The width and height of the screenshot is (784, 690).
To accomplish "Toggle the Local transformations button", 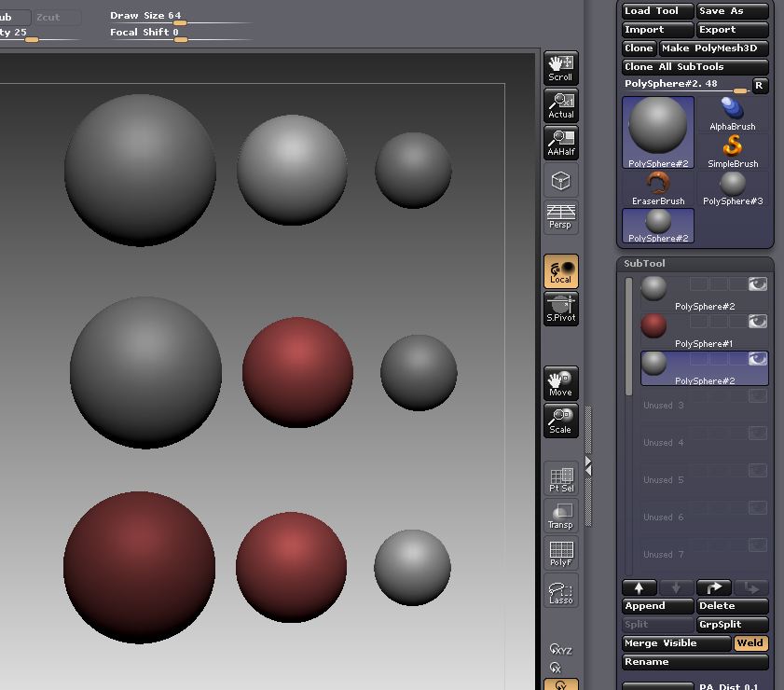I will [x=560, y=271].
